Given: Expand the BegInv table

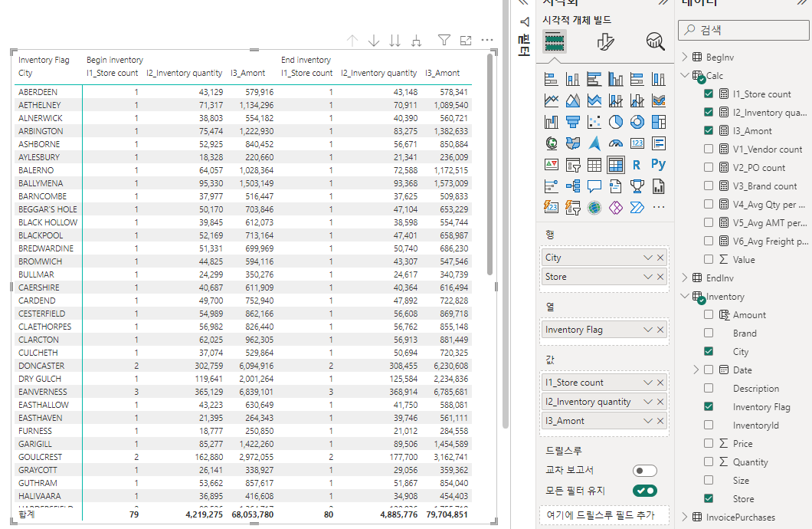Looking at the screenshot, I should [685, 57].
